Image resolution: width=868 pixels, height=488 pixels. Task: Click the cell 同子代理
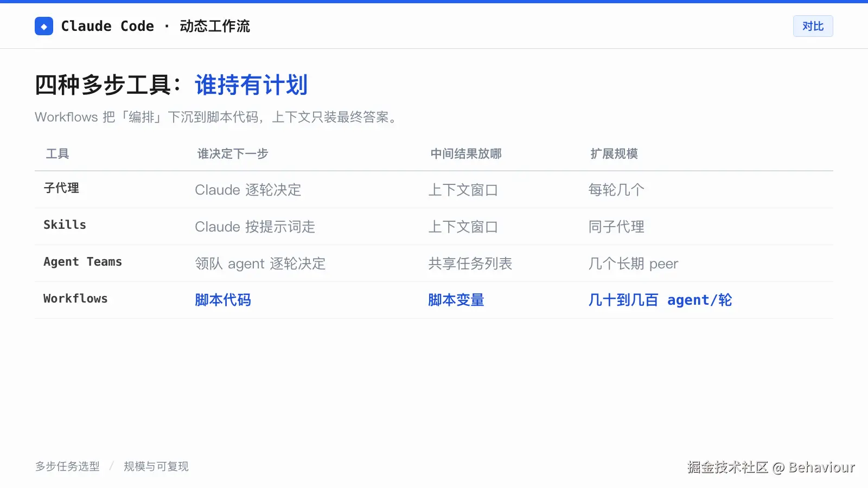coord(616,227)
